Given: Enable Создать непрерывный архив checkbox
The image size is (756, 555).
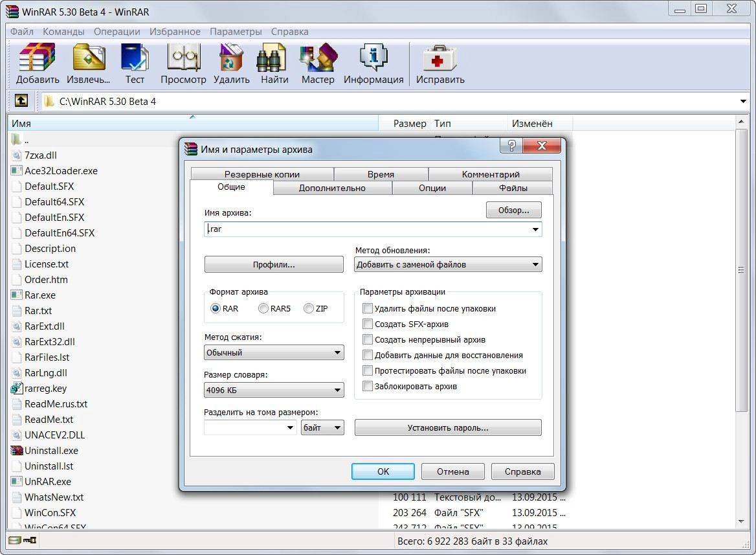Looking at the screenshot, I should point(368,339).
